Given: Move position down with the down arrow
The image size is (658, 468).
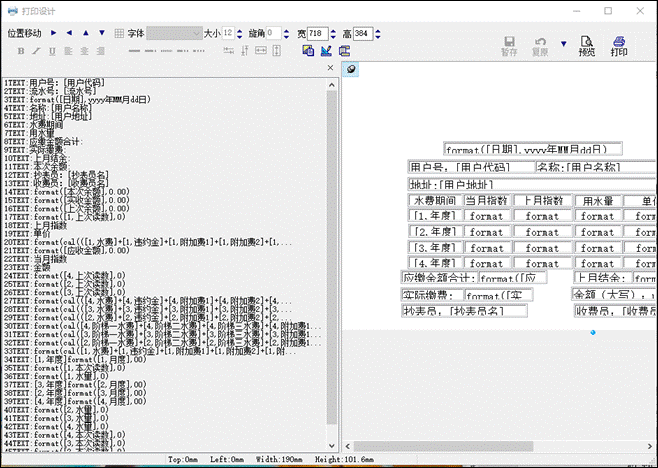Looking at the screenshot, I should click(x=102, y=33).
